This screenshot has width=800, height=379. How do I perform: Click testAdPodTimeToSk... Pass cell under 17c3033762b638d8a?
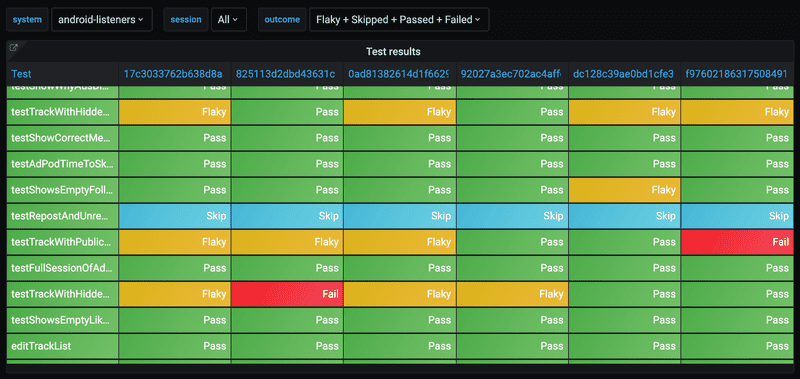pyautogui.click(x=175, y=164)
